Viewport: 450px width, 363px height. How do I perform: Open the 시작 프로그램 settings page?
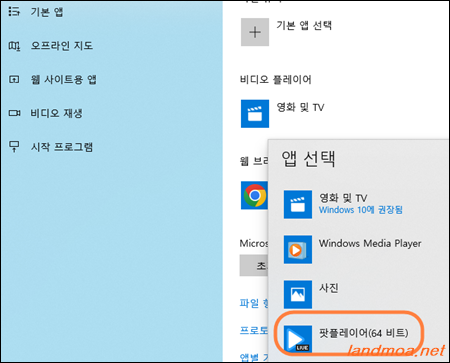tap(62, 147)
